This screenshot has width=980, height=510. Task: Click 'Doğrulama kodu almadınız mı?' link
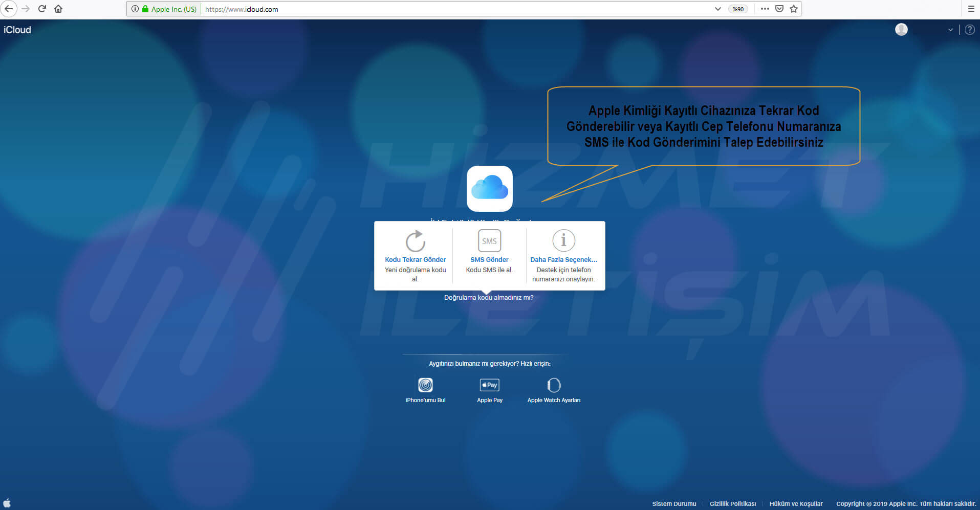(x=489, y=297)
